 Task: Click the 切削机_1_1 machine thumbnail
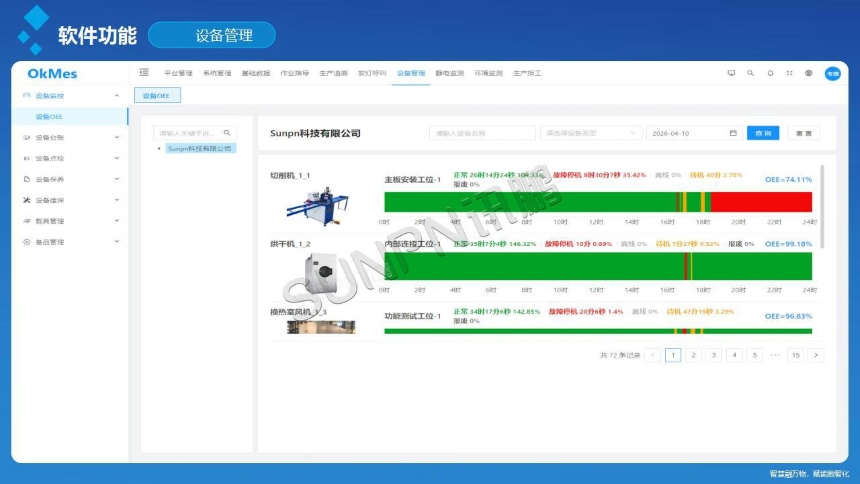pyautogui.click(x=318, y=206)
